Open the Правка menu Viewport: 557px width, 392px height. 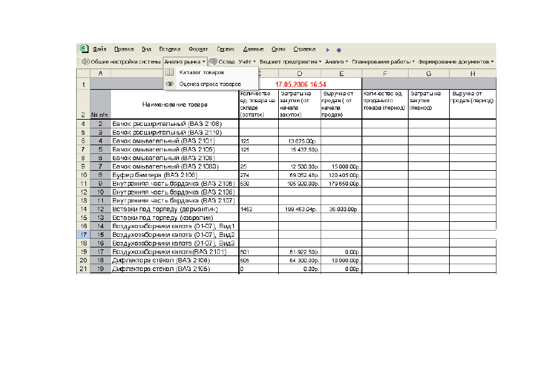pyautogui.click(x=124, y=49)
